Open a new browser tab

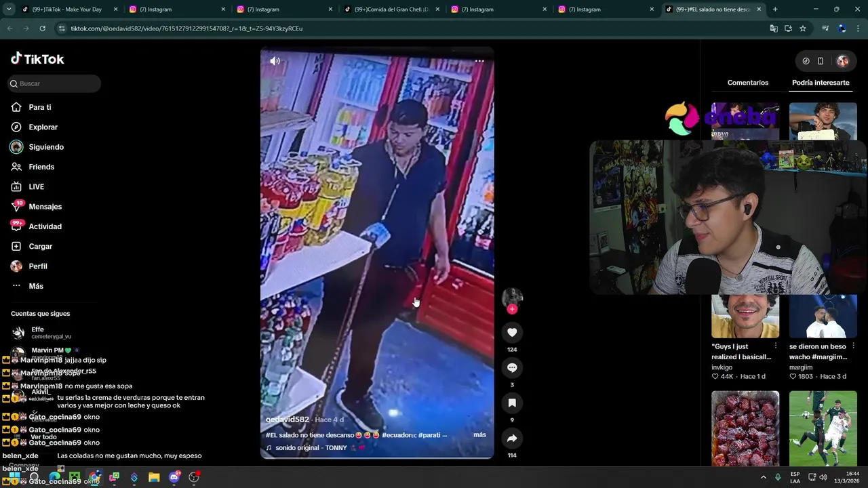775,9
